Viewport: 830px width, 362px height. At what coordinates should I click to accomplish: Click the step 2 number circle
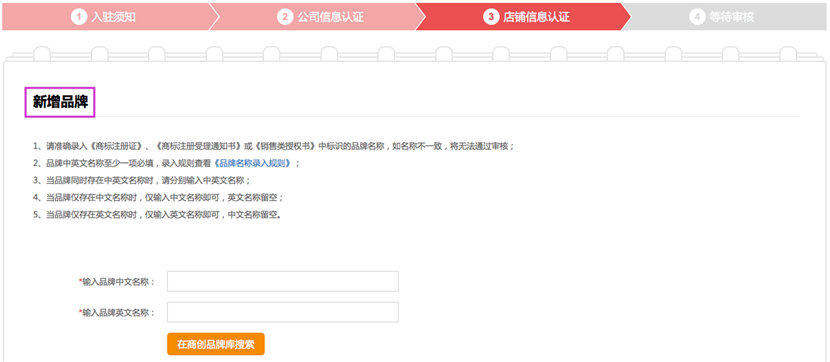[x=285, y=17]
